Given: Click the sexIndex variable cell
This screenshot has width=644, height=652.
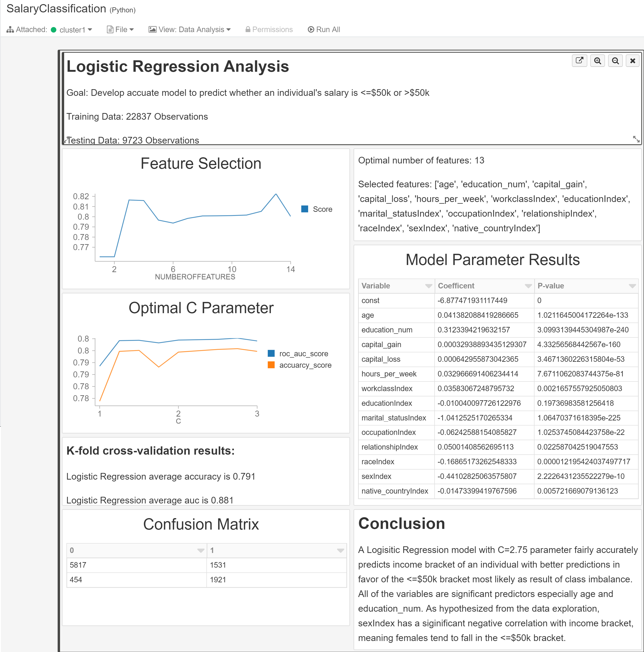Looking at the screenshot, I should (397, 476).
